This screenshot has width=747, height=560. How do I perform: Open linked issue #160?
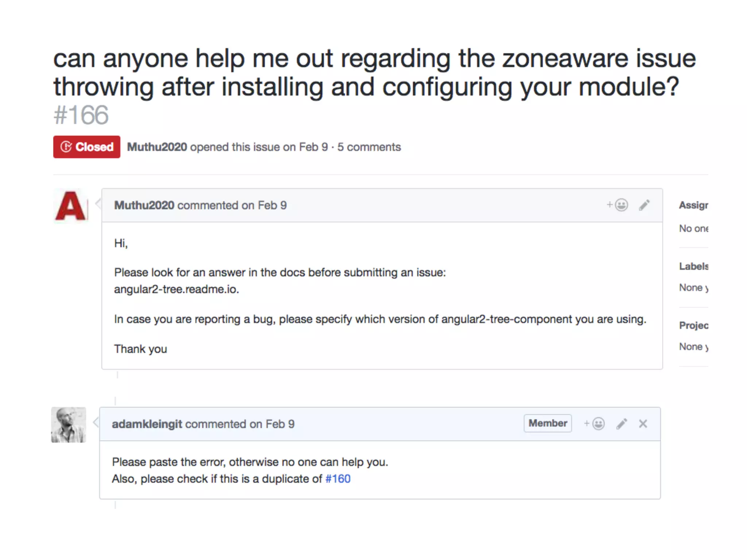pos(338,479)
